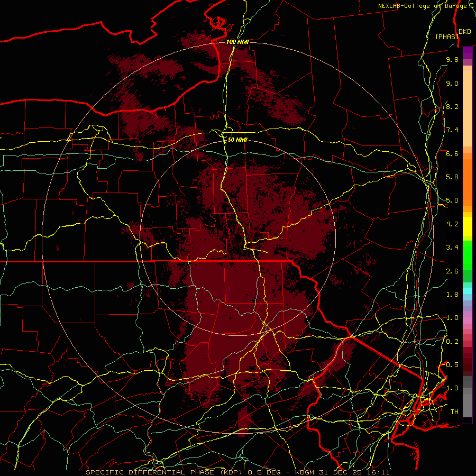Select the 1.8 legend value

[452, 295]
